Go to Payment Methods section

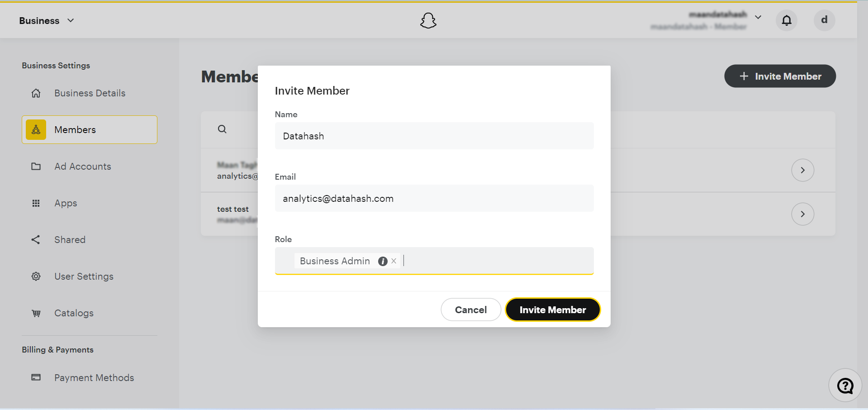[x=94, y=378]
